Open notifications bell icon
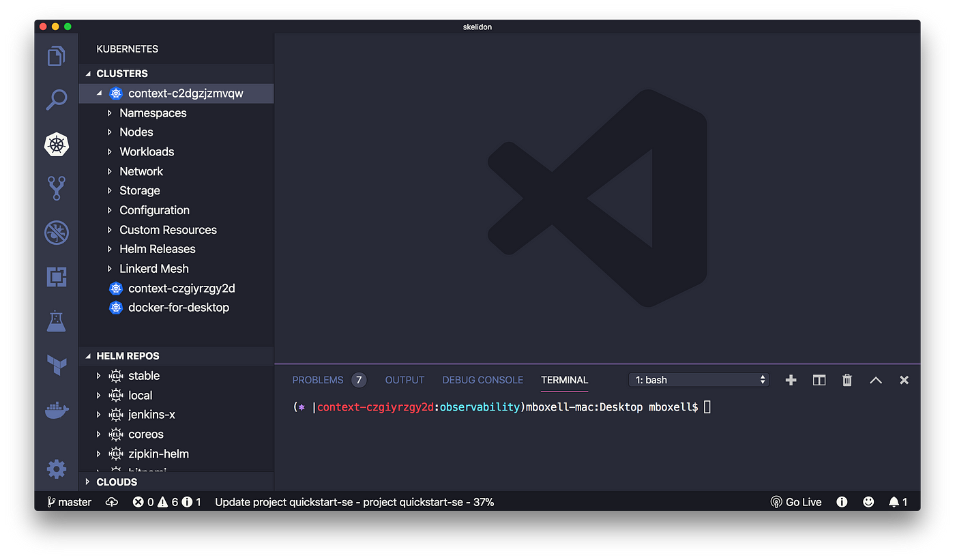Image resolution: width=955 pixels, height=560 pixels. tap(898, 502)
